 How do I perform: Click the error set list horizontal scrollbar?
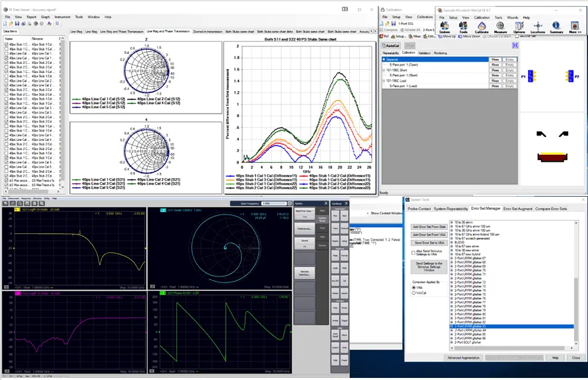pyautogui.click(x=512, y=348)
